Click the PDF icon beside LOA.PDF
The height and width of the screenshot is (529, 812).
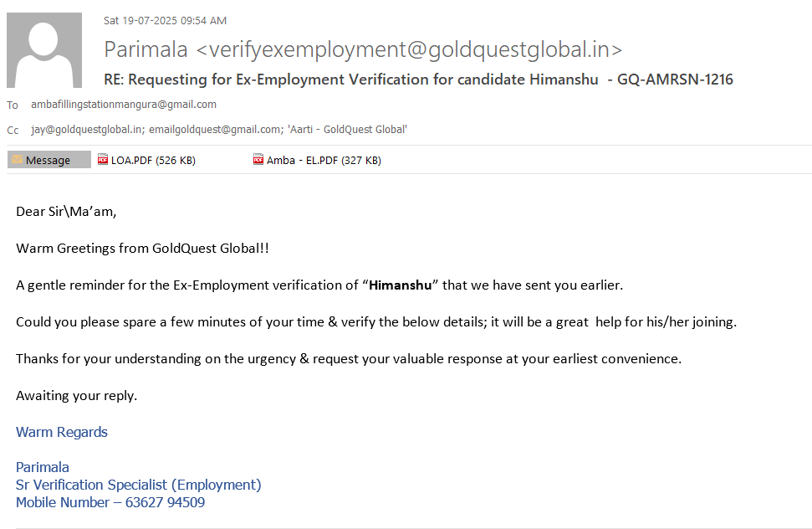(103, 160)
